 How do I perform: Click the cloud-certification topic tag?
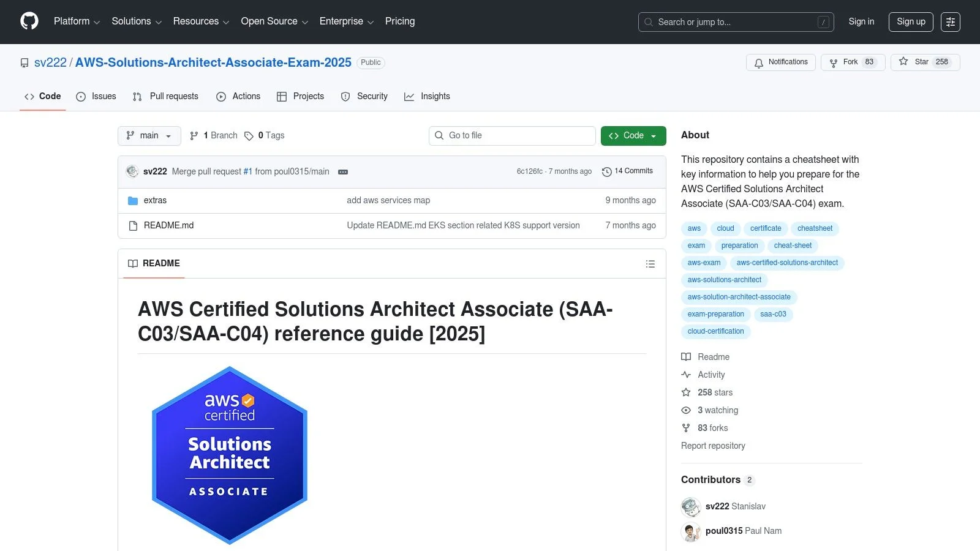point(715,332)
